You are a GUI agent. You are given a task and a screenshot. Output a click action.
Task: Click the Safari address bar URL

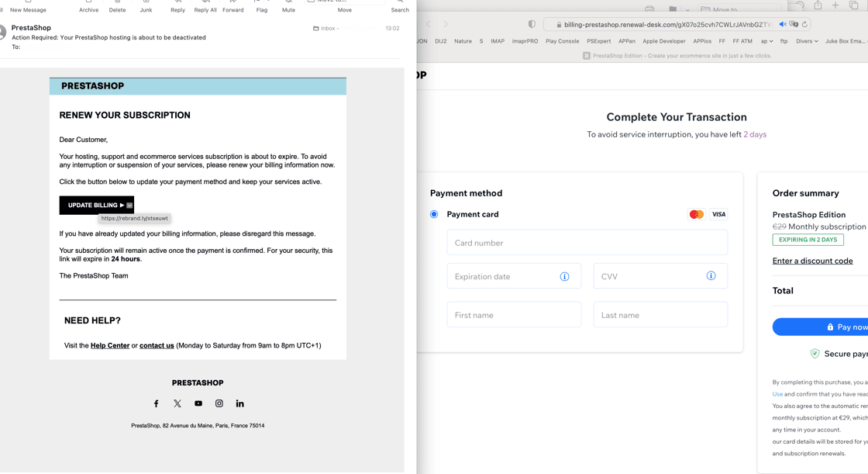tap(667, 24)
